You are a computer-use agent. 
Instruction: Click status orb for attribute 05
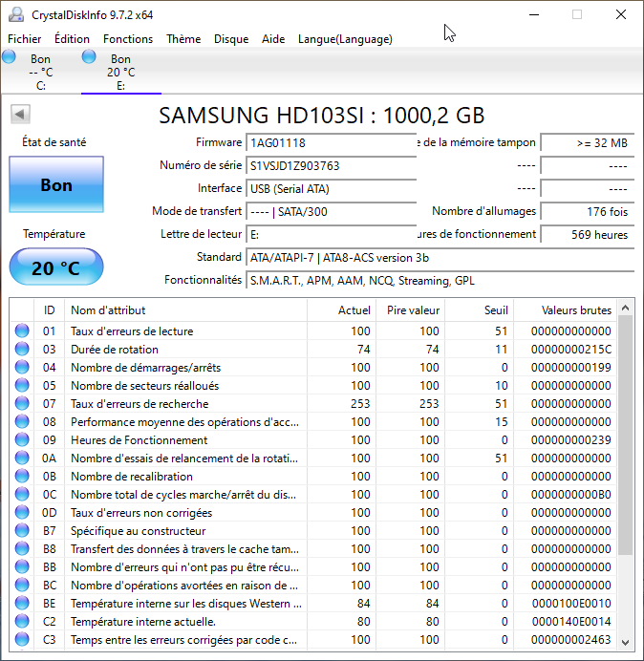click(x=22, y=385)
